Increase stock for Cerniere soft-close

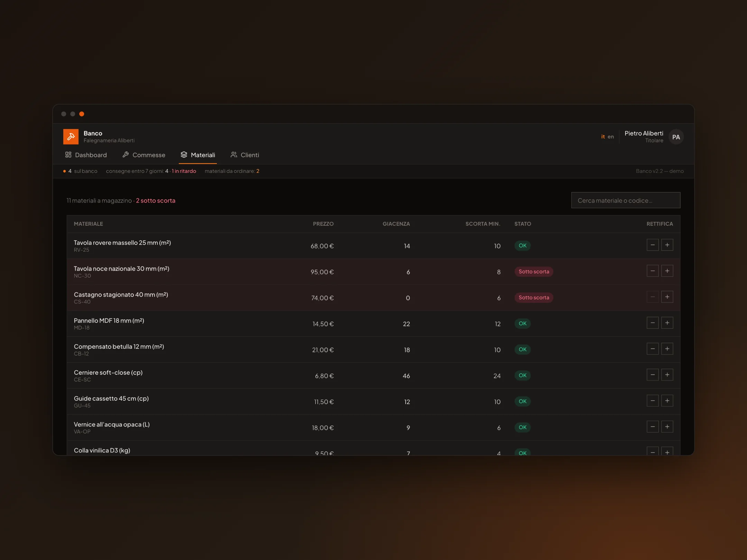[667, 375]
